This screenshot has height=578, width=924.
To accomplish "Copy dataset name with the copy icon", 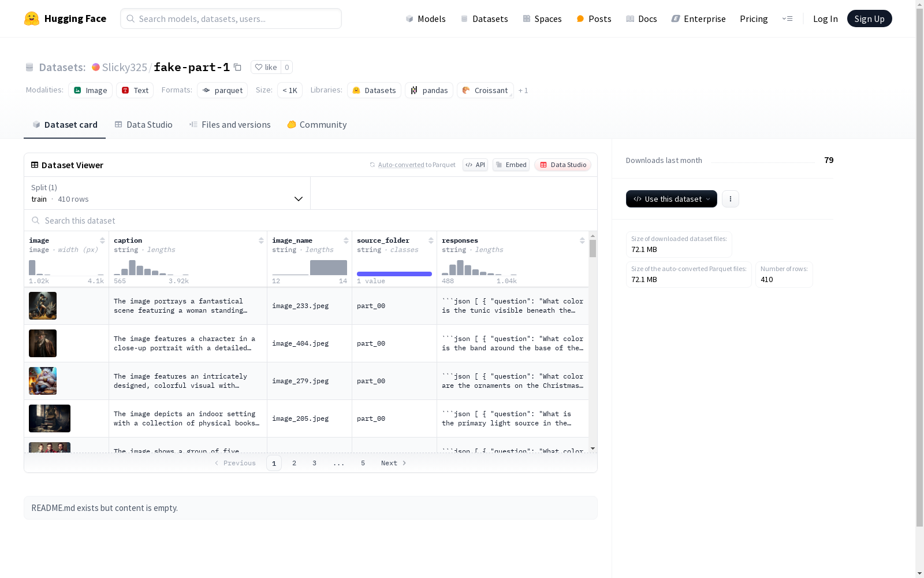I will pyautogui.click(x=237, y=67).
